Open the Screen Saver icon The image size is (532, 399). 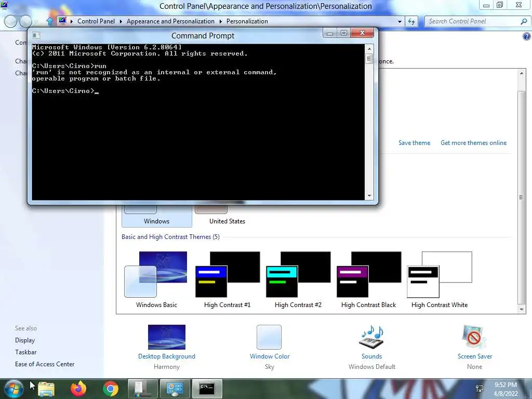474,337
